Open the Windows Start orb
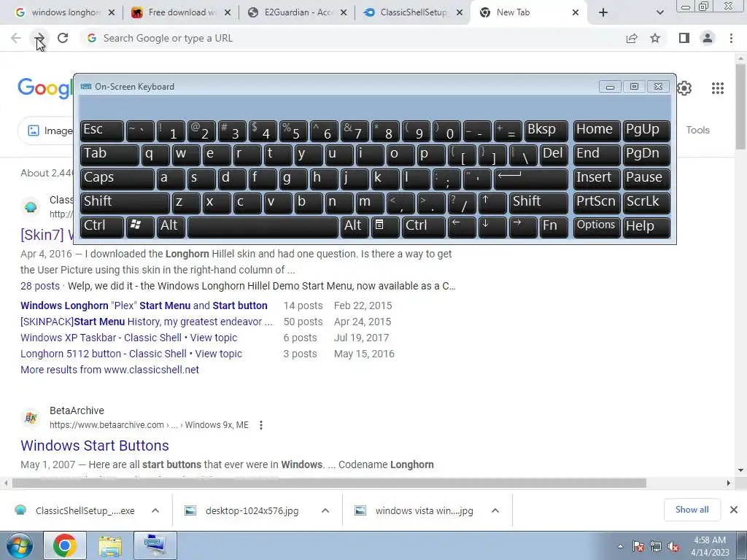The image size is (747, 560). pos(20,545)
